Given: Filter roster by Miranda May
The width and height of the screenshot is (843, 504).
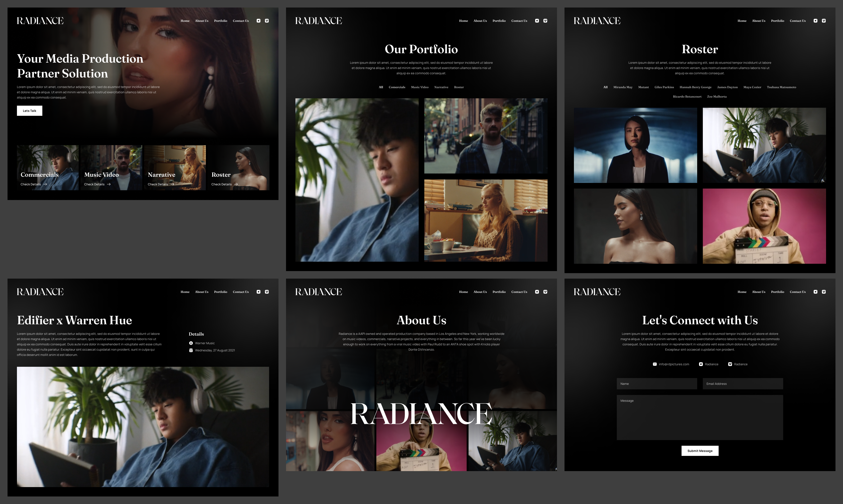Looking at the screenshot, I should pyautogui.click(x=623, y=87).
